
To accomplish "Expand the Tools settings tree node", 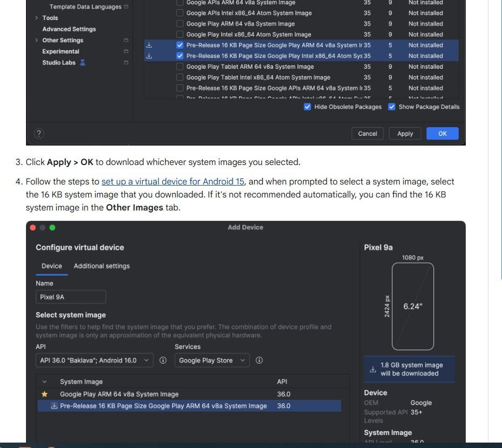I will pyautogui.click(x=37, y=18).
